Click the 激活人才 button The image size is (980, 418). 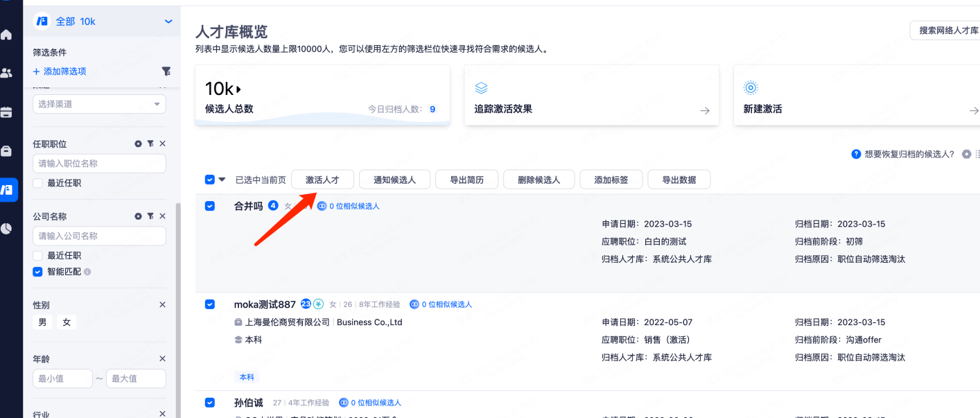(322, 180)
